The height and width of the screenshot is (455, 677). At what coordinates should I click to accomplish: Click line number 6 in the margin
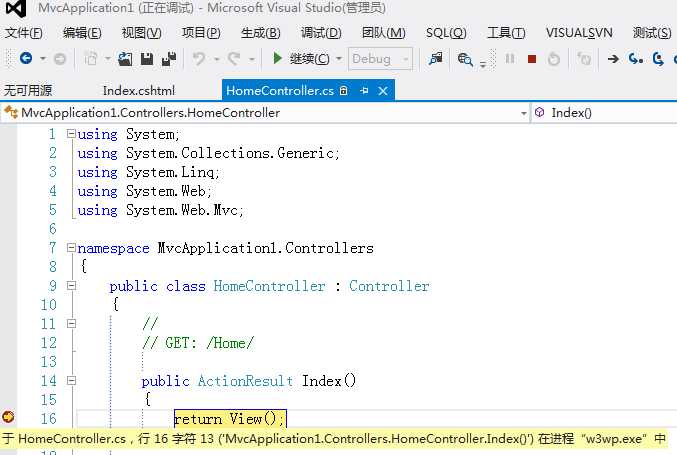point(52,229)
